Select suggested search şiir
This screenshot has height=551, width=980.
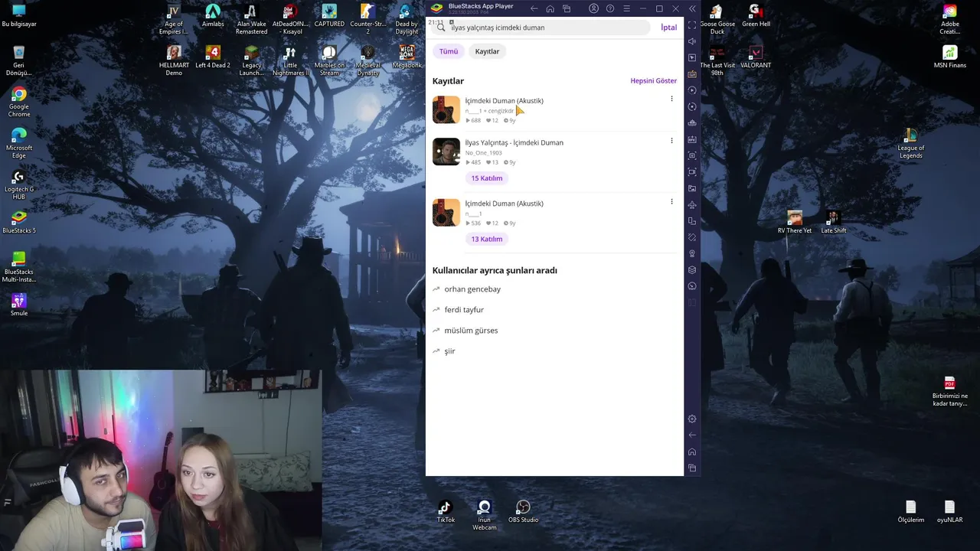449,351
